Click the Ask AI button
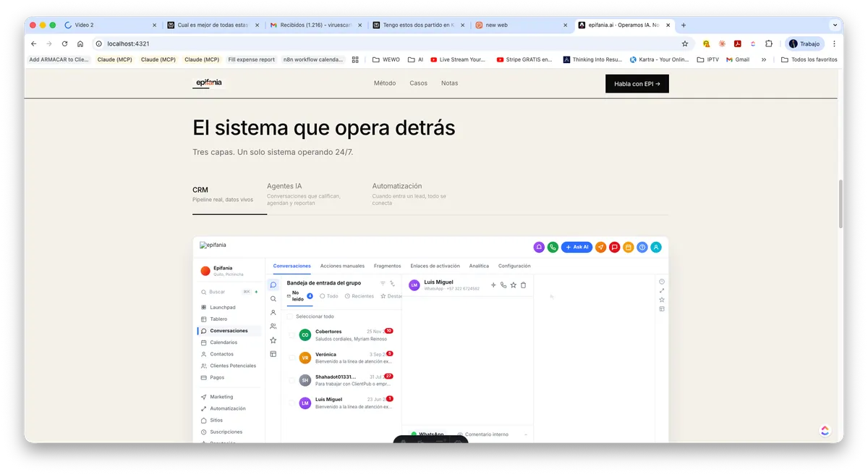This screenshot has height=475, width=868. coord(576,247)
